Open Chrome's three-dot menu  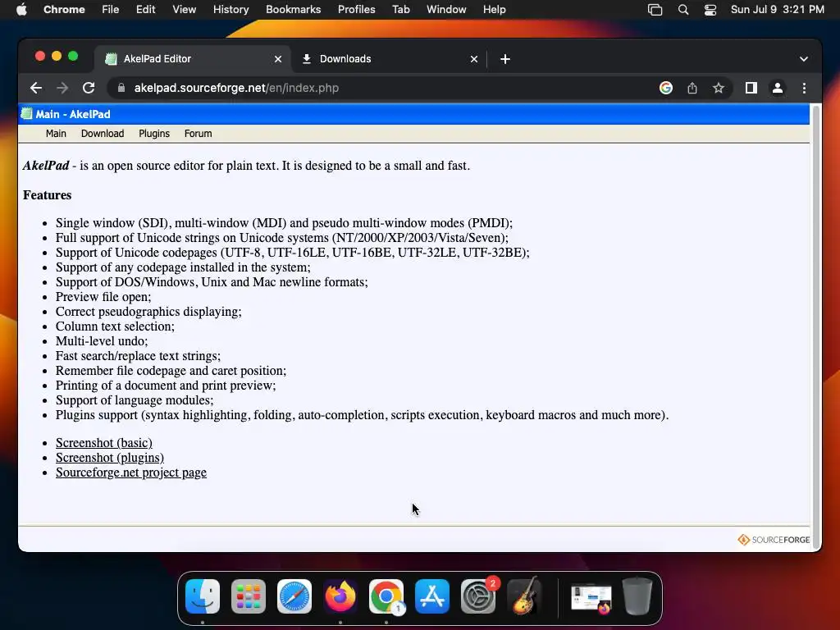(804, 88)
